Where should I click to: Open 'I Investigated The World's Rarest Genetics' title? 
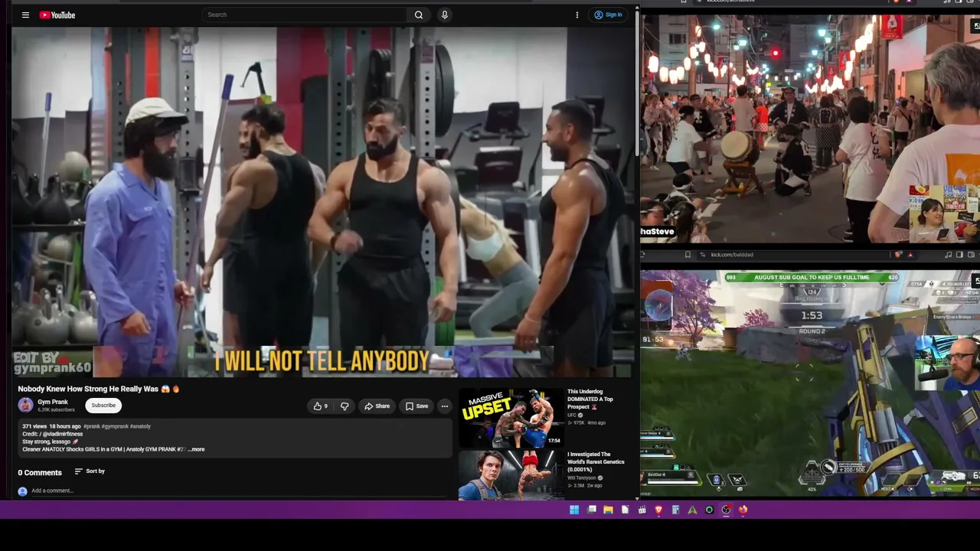pyautogui.click(x=596, y=462)
